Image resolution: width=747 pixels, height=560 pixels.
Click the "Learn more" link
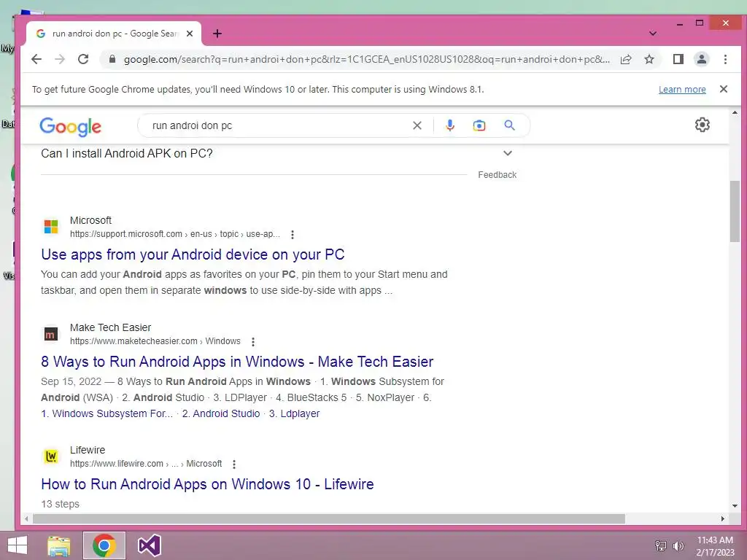(x=682, y=90)
